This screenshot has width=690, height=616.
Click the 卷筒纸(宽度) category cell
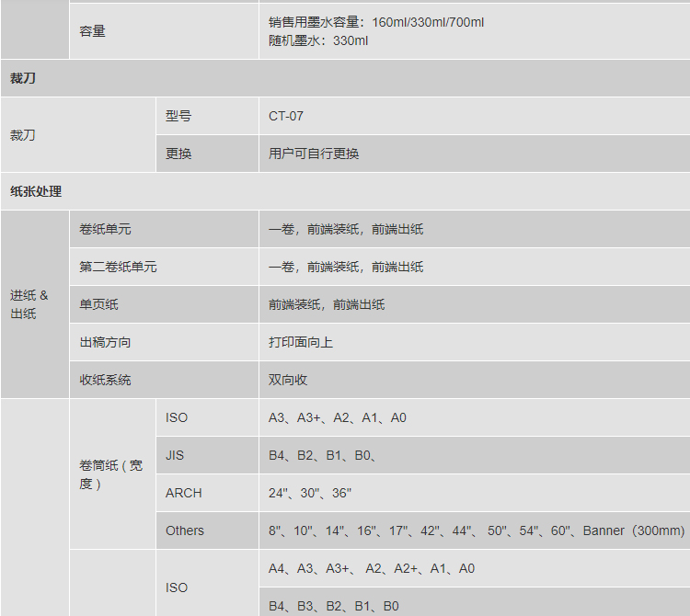pos(111,474)
